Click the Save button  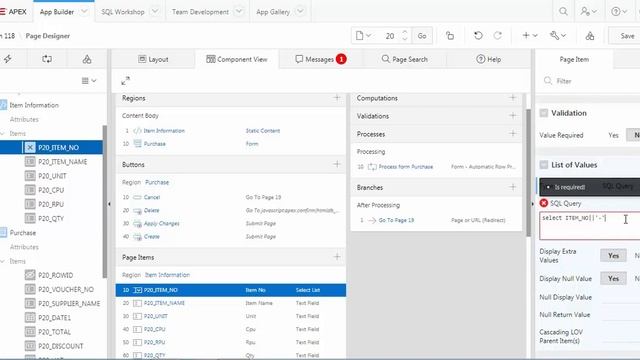point(627,36)
